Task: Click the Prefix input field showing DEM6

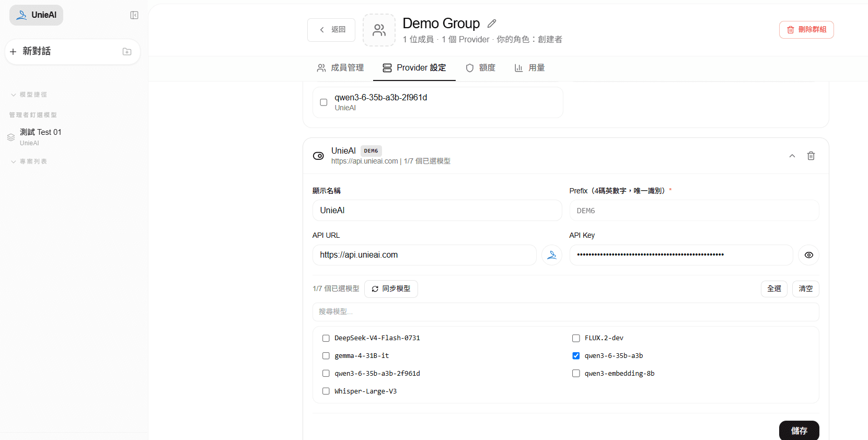Action: click(695, 211)
